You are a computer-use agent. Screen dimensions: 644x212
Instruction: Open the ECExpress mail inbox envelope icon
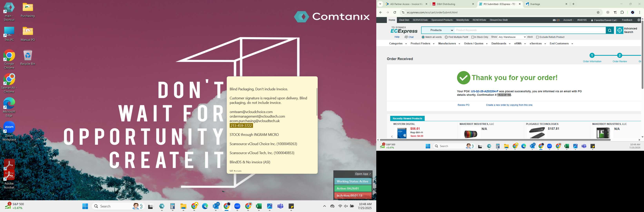pos(554,20)
